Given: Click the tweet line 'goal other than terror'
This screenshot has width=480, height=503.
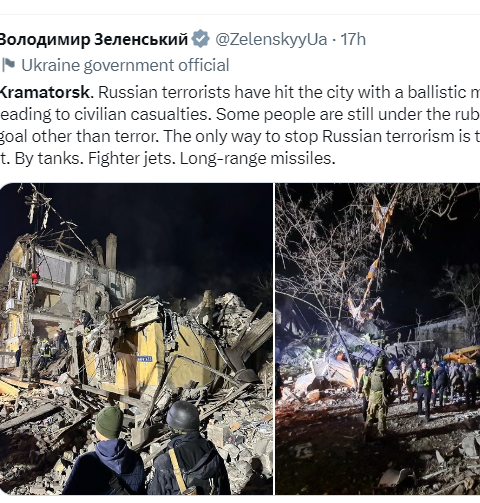Looking at the screenshot, I should pos(79,136).
